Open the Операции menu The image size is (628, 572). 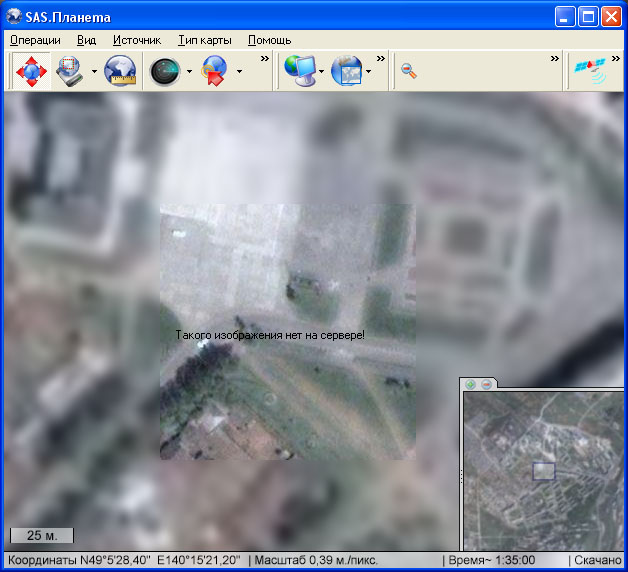pos(35,40)
